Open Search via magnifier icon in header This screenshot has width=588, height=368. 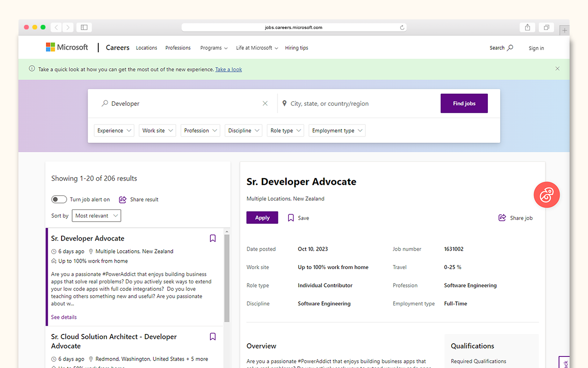click(x=509, y=48)
